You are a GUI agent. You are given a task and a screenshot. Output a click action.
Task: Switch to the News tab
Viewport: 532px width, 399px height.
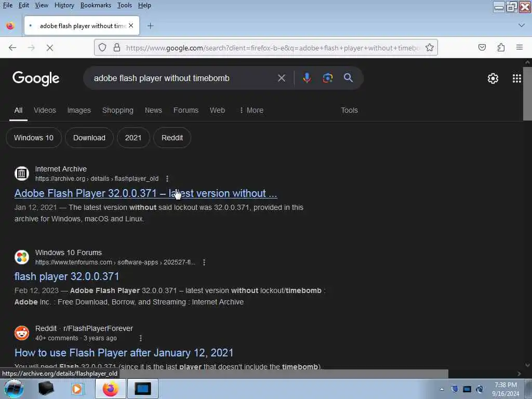[153, 110]
